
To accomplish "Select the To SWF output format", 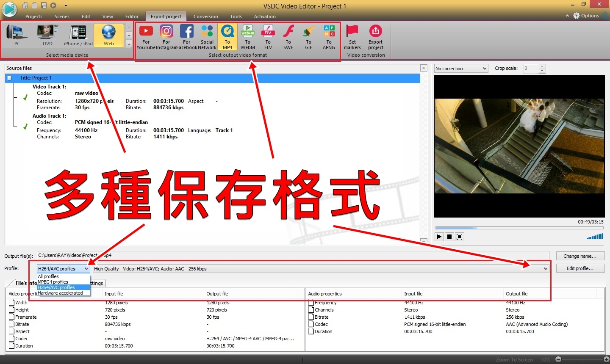I will [288, 37].
